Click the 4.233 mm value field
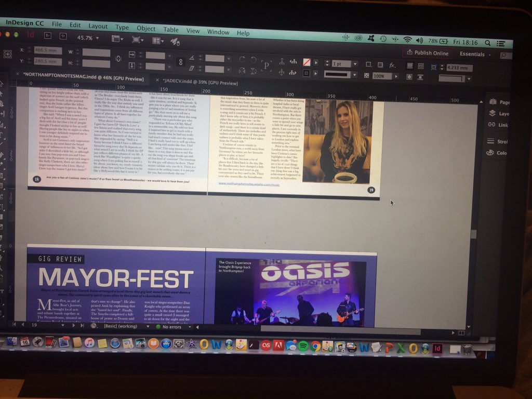The width and height of the screenshot is (532, 399). pyautogui.click(x=459, y=68)
